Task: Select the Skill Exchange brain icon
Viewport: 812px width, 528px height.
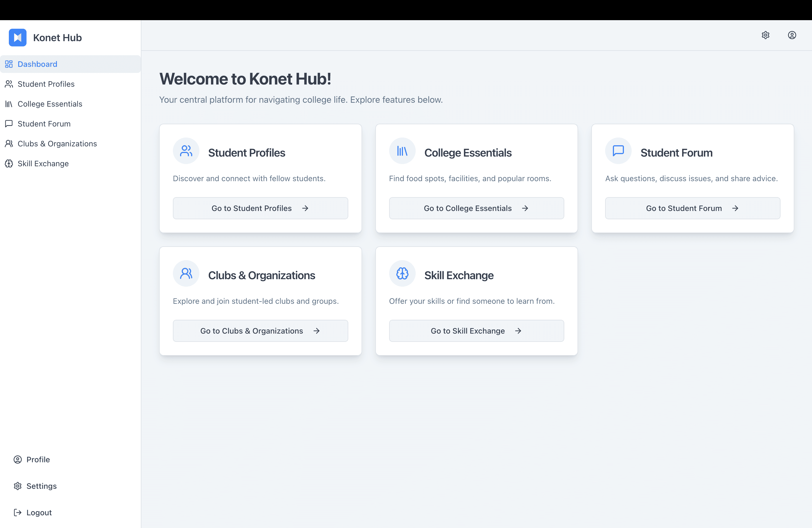Action: (x=9, y=163)
